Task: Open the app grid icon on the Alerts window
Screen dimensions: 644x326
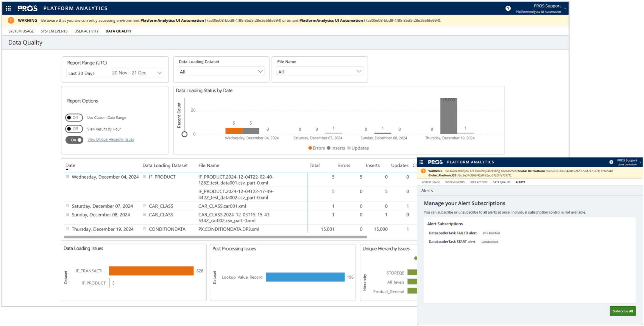Action: [421, 162]
